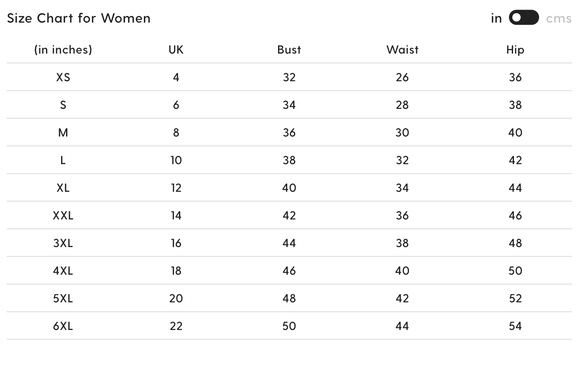Click the Hip column header
588x366 pixels.
pyautogui.click(x=515, y=50)
